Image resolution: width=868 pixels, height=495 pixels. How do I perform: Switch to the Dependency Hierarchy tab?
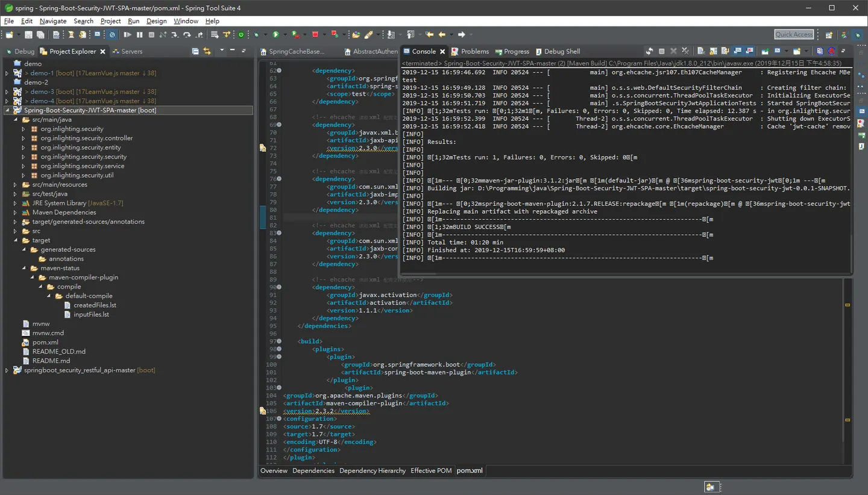(x=373, y=470)
